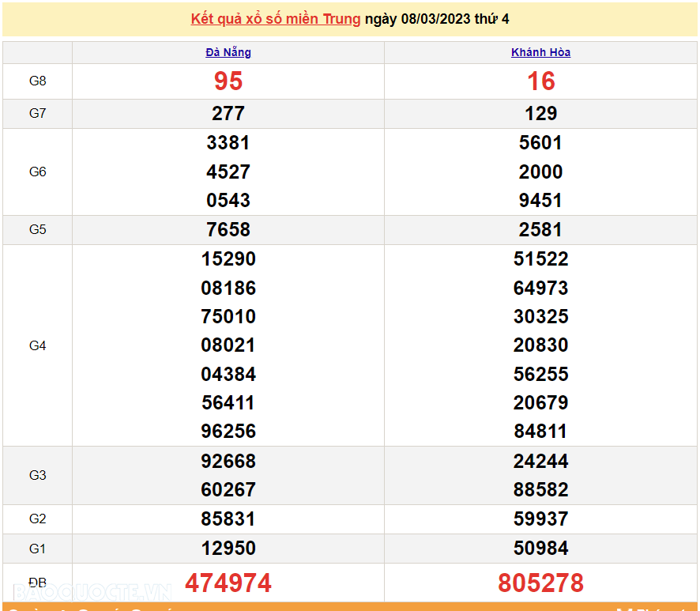
Task: Click Đà Nẵng special prize 474974
Action: [x=228, y=583]
